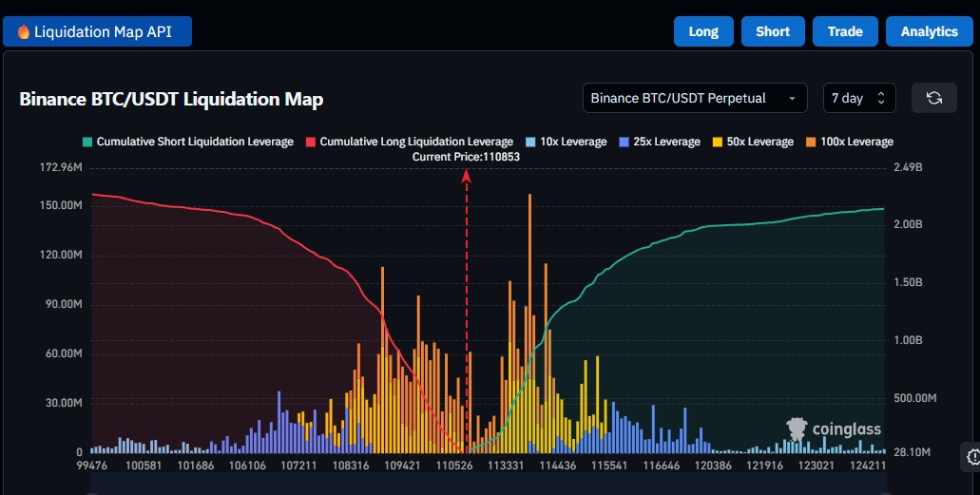Click the 1.50B right axis label
This screenshot has width=980, height=495.
pos(908,282)
